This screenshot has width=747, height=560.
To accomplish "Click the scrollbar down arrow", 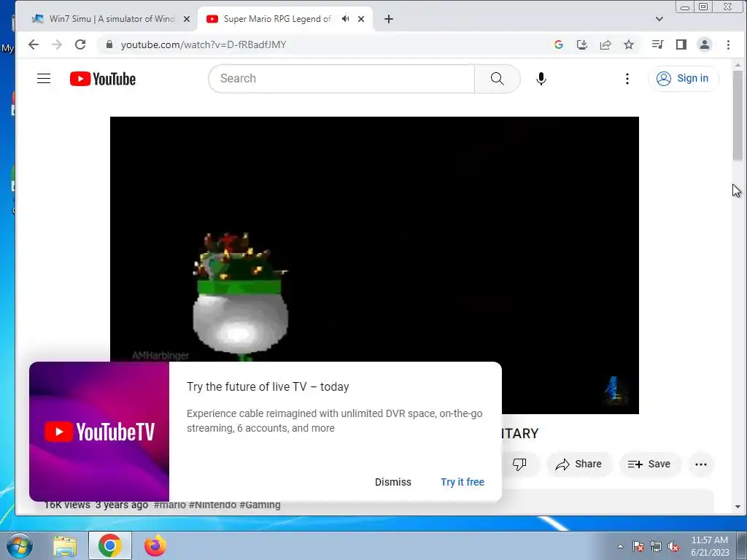I will [738, 507].
